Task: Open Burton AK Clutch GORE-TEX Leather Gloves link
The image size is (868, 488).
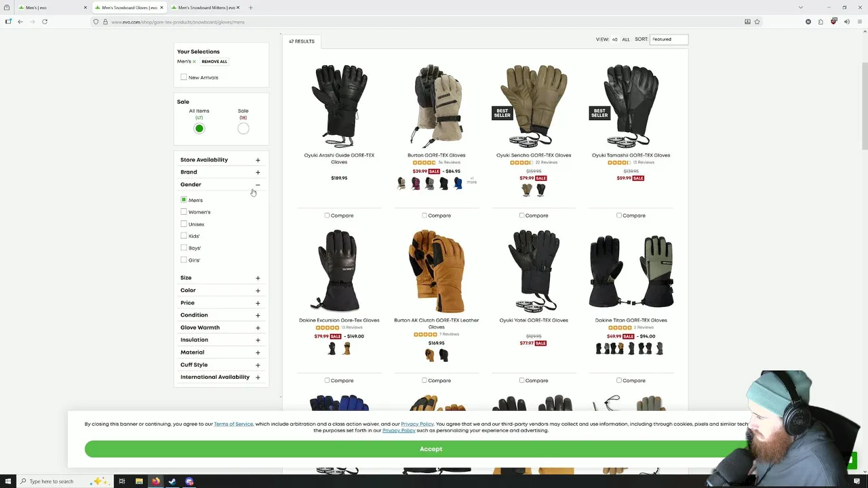Action: 437,323
